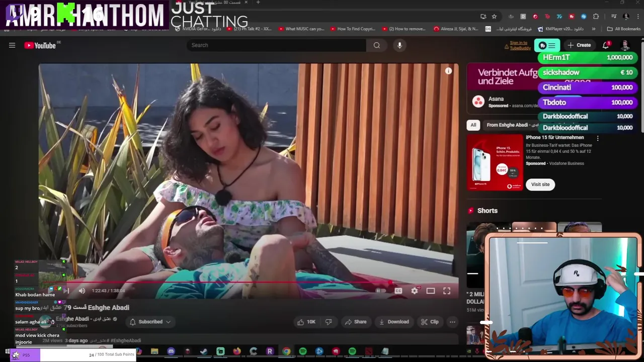Expand the hidden bookmarks chevron
644x362 pixels.
click(x=594, y=29)
